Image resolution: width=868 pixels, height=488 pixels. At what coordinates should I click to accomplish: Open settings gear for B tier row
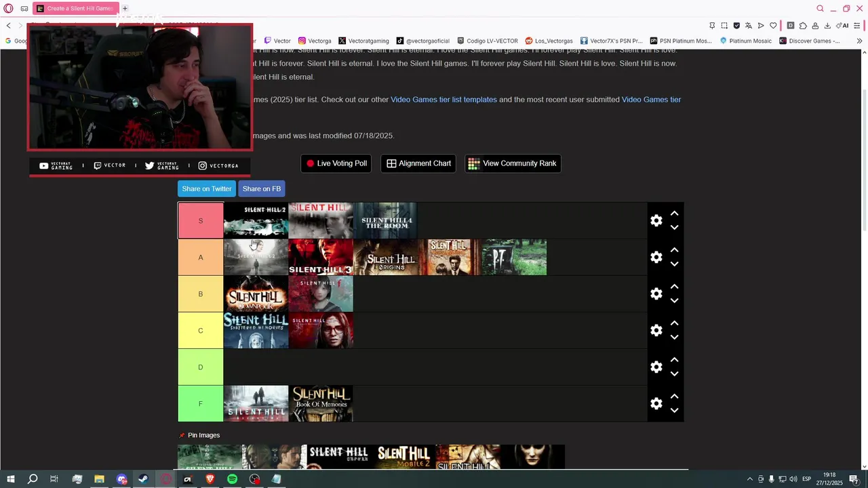pyautogui.click(x=656, y=294)
